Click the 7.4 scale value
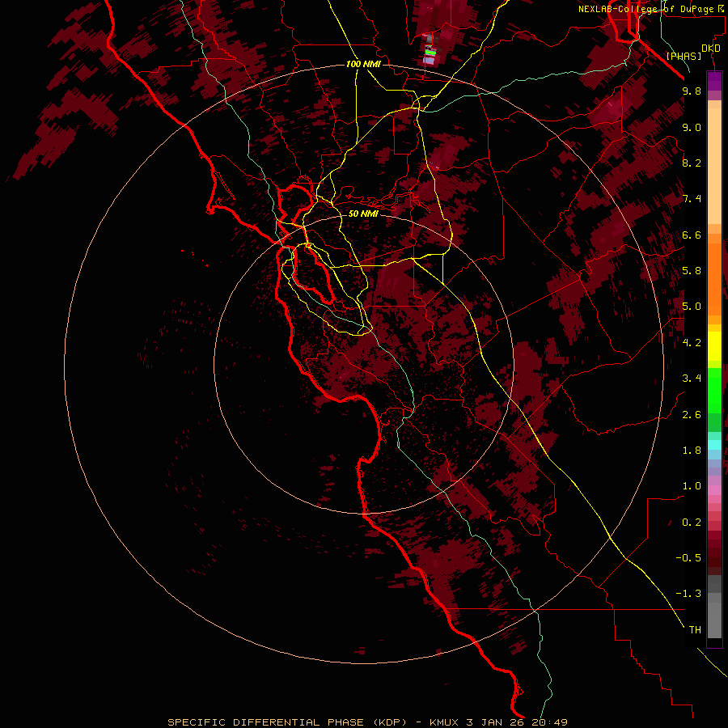This screenshot has height=728, width=728. [x=692, y=199]
